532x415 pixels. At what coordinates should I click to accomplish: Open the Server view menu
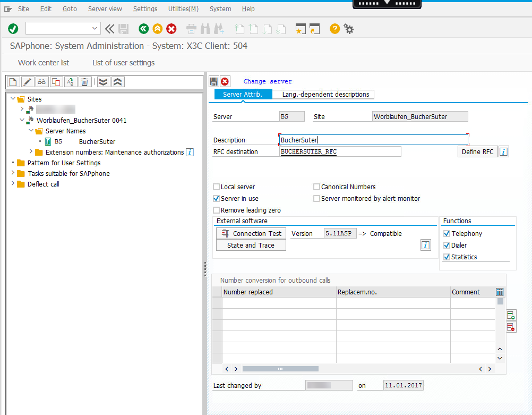(x=105, y=9)
